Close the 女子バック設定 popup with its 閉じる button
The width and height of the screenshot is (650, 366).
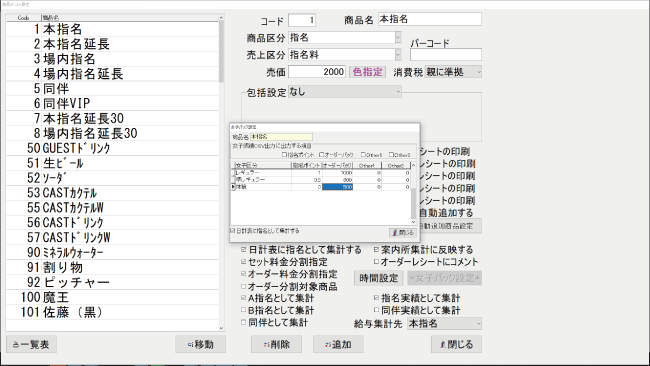(403, 233)
